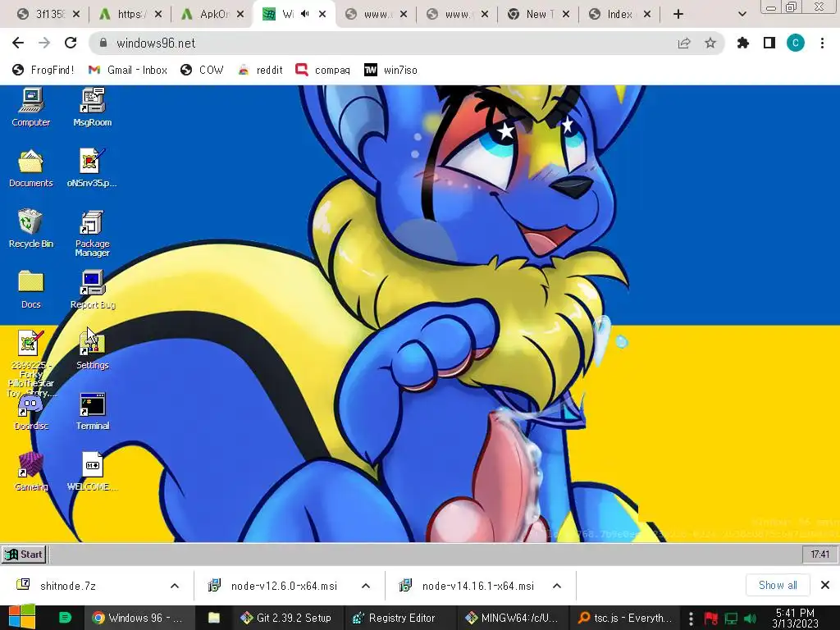This screenshot has height=630, width=840.
Task: Click Chrome's back navigation arrow
Action: [18, 43]
